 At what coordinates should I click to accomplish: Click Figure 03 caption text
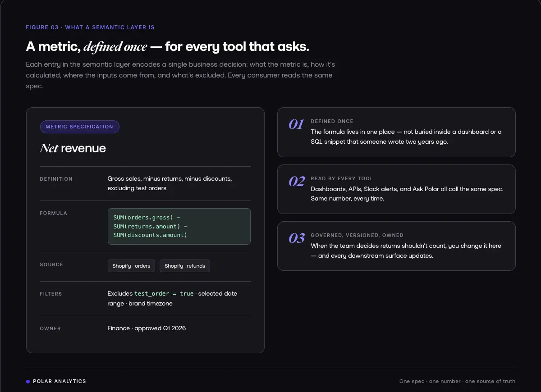(x=90, y=27)
